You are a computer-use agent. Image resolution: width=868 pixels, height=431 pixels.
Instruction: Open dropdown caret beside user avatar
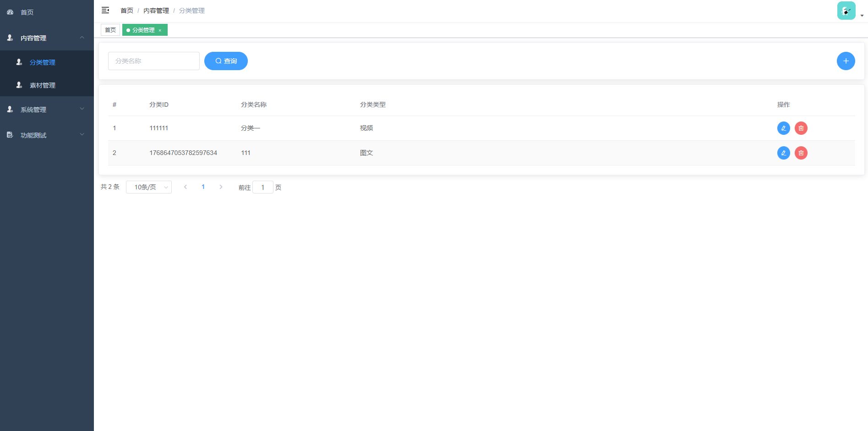pyautogui.click(x=862, y=16)
